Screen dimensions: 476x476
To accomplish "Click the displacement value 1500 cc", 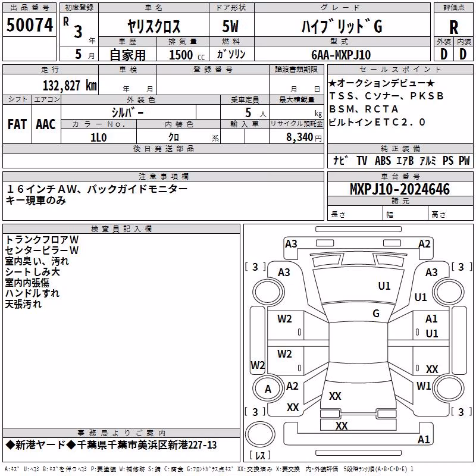I will click(187, 55).
